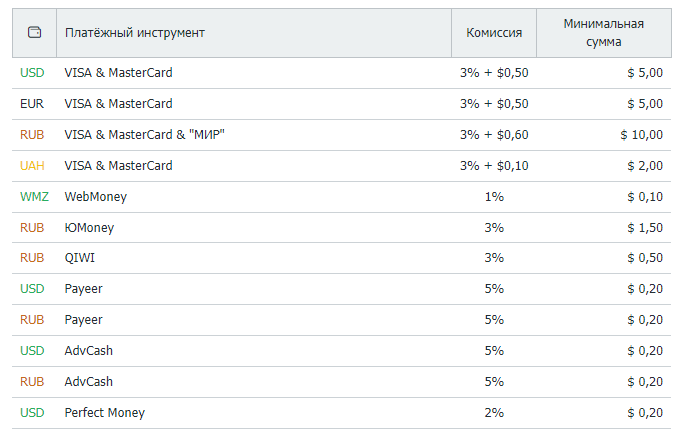Click the WMZ currency label
This screenshot has height=438, width=691.
[34, 197]
